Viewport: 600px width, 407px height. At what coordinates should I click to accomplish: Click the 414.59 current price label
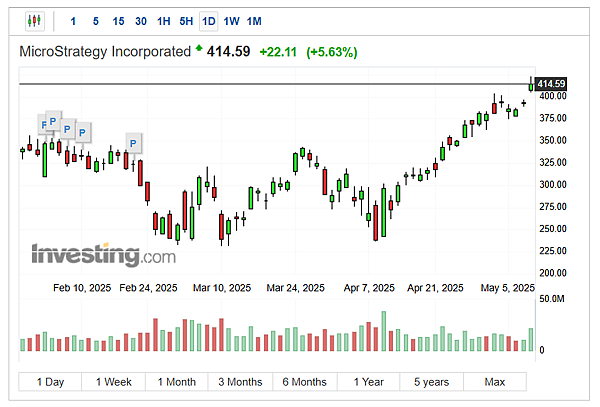[551, 84]
